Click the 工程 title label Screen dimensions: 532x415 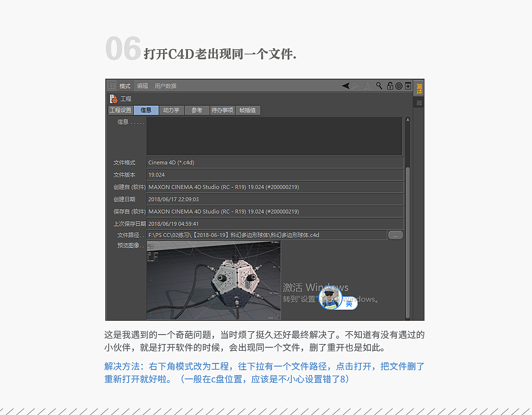126,99
